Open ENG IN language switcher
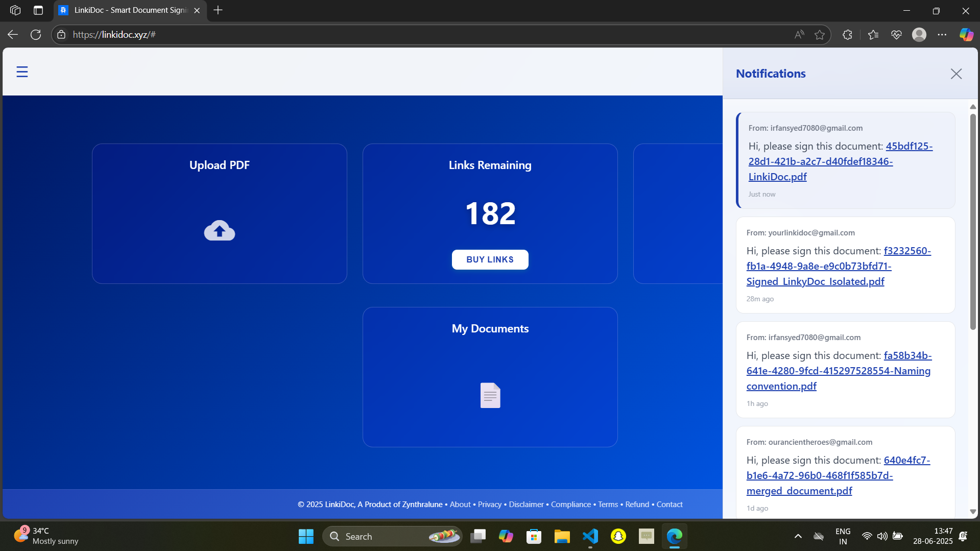This screenshot has width=980, height=551. (843, 536)
